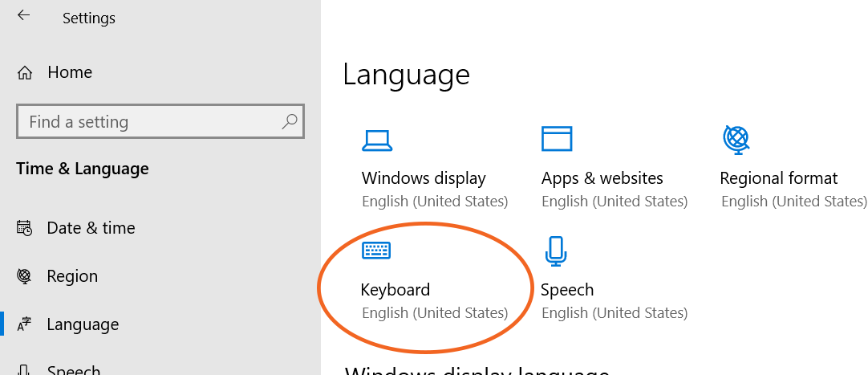Click the Settings window title text

[x=89, y=18]
